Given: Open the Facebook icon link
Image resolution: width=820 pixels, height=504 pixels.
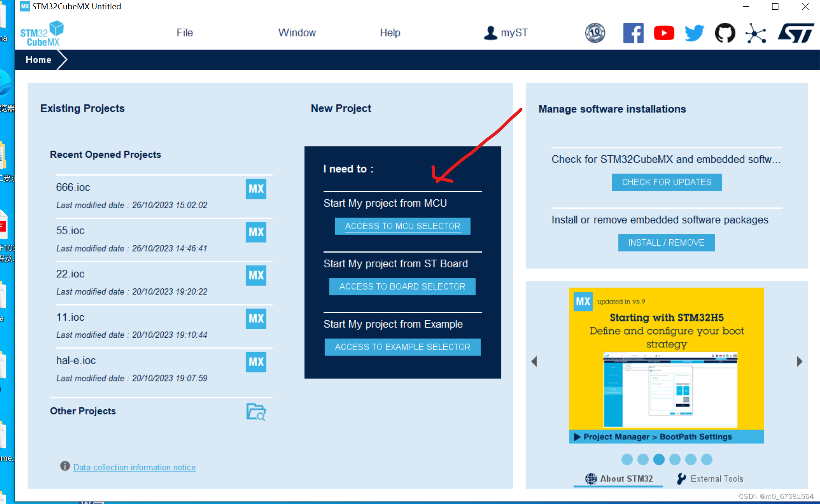Looking at the screenshot, I should pos(633,33).
